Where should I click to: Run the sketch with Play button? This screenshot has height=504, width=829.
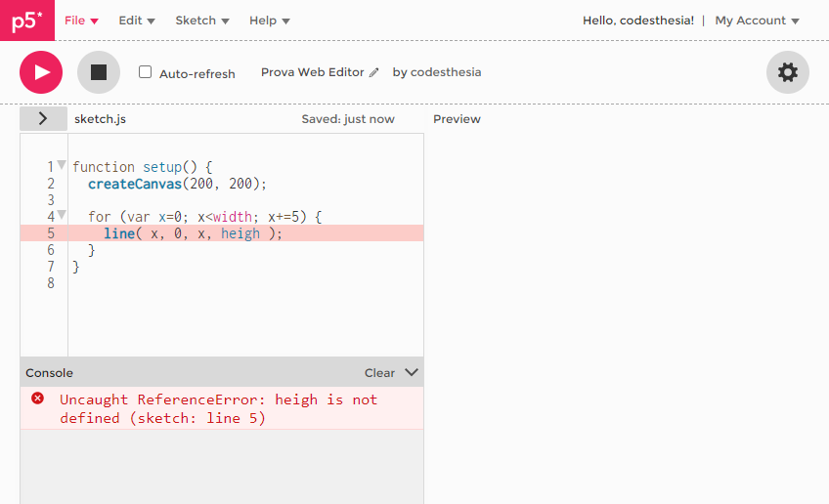pos(41,72)
